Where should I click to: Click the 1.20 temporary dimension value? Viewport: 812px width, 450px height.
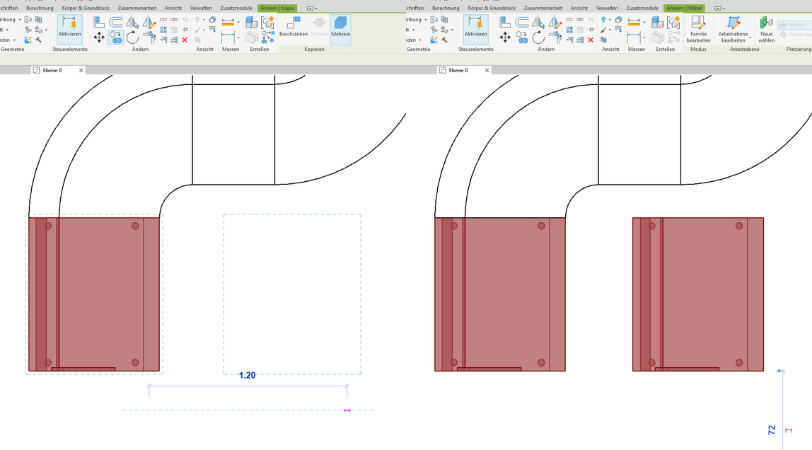click(x=247, y=376)
